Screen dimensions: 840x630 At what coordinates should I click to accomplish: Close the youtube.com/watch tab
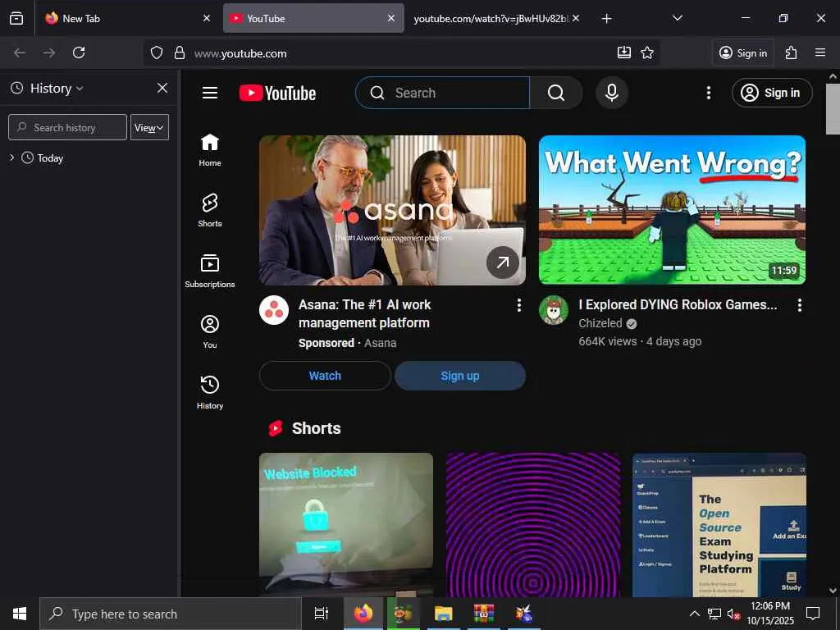[x=576, y=18]
